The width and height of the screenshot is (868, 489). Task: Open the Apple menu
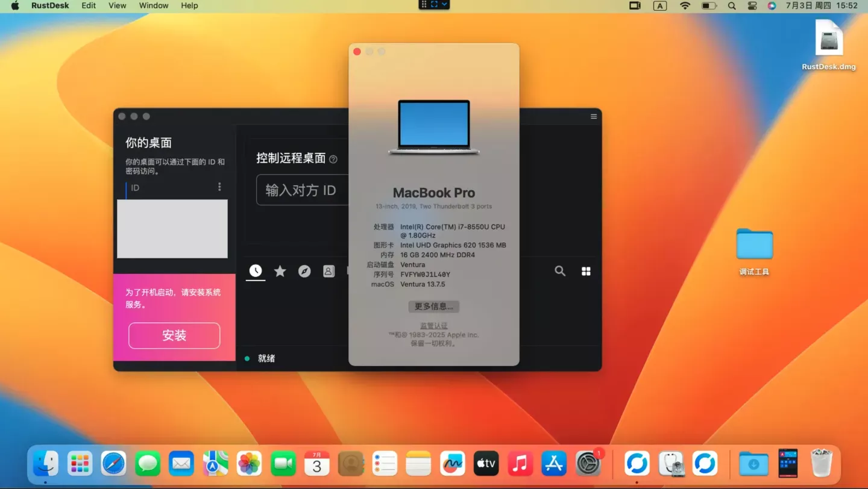[x=15, y=5]
